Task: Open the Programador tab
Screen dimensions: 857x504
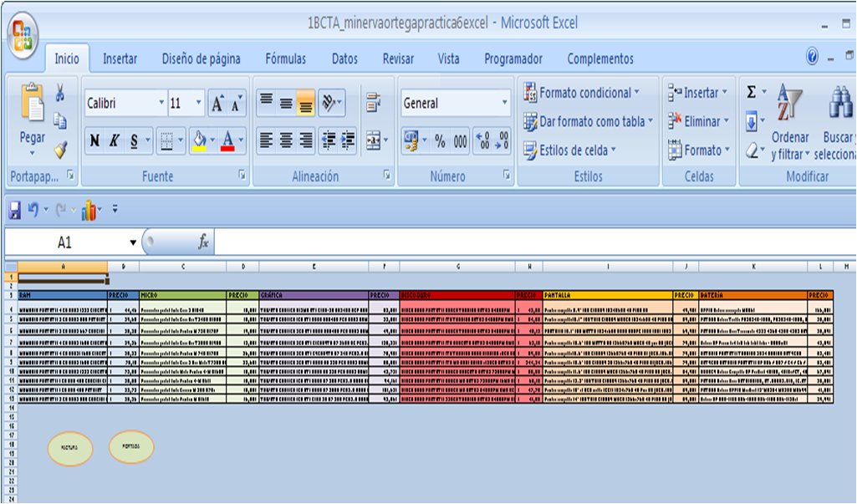Action: click(513, 59)
